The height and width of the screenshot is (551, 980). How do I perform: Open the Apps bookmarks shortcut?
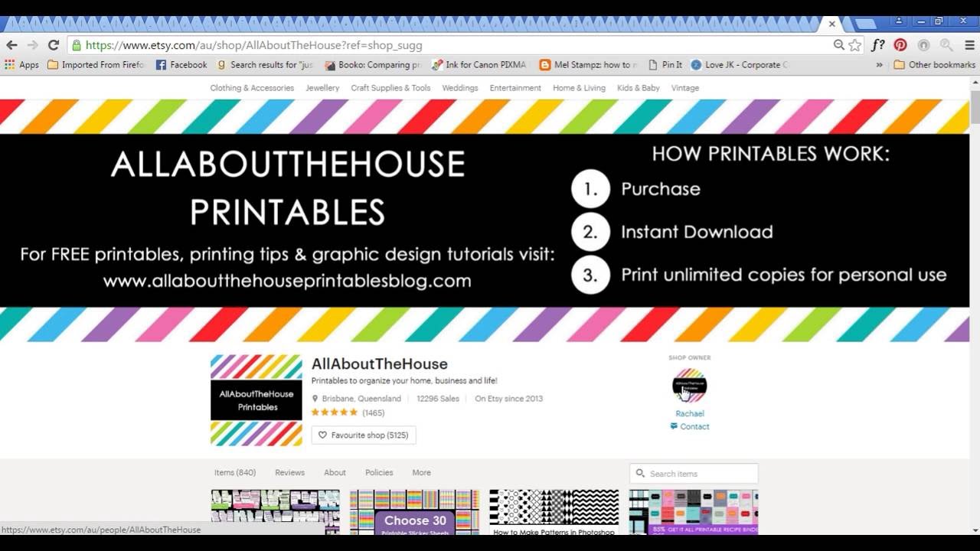pos(21,65)
